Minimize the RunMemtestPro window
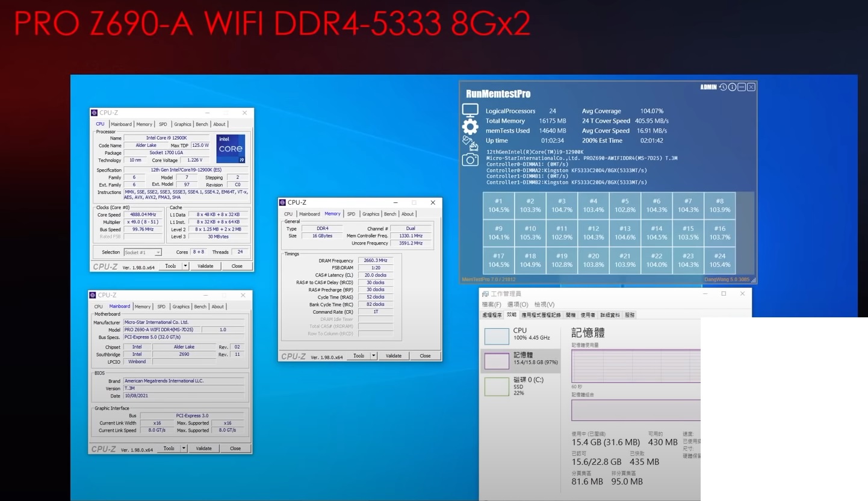Viewport: 868px width, 501px height. 742,87
